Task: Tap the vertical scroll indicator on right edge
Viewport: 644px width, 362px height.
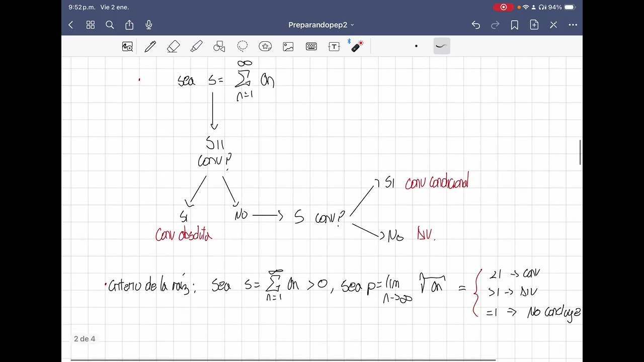Action: [x=581, y=152]
